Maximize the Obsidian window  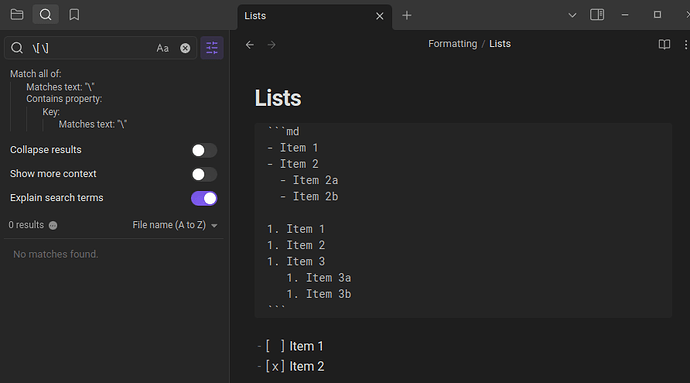click(x=657, y=15)
